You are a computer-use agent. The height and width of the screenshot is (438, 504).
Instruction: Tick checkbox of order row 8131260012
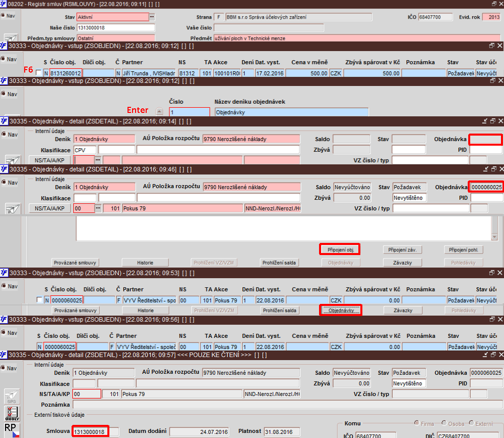click(39, 73)
